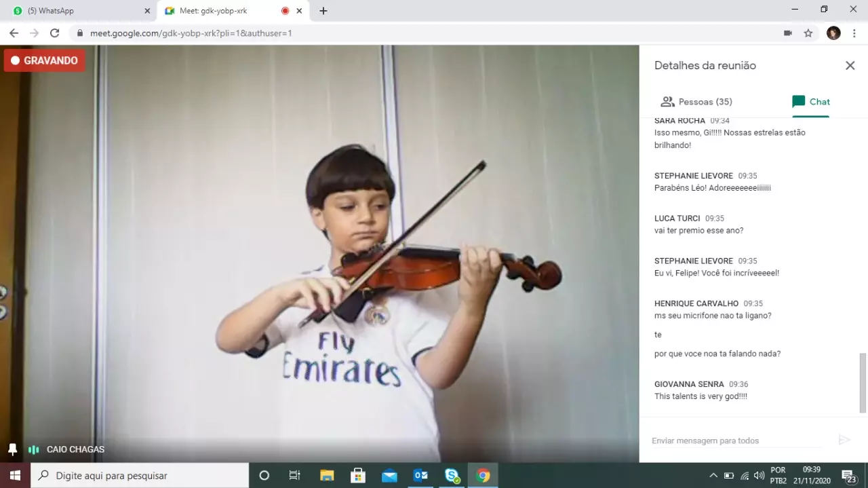
Task: Reload the Meet page
Action: (x=55, y=33)
